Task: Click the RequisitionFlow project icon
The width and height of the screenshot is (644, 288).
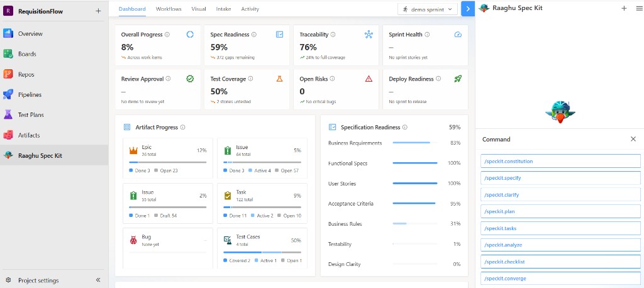Action: (8, 11)
